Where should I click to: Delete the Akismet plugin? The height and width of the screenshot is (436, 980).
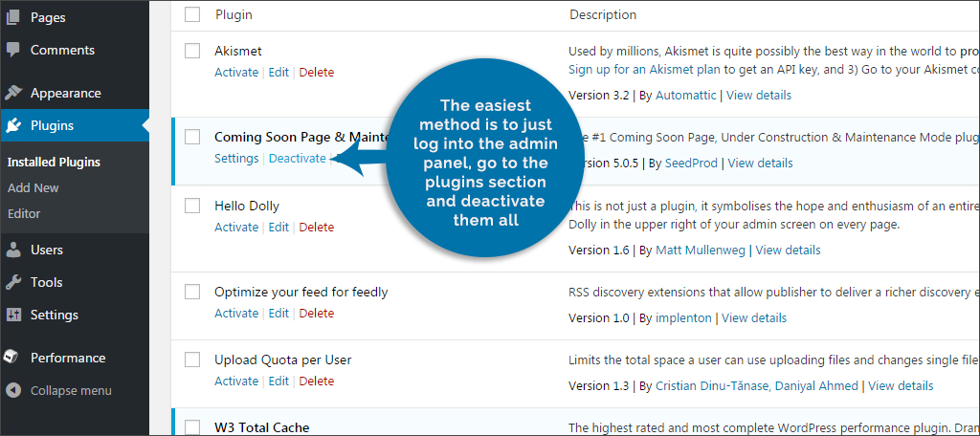316,73
